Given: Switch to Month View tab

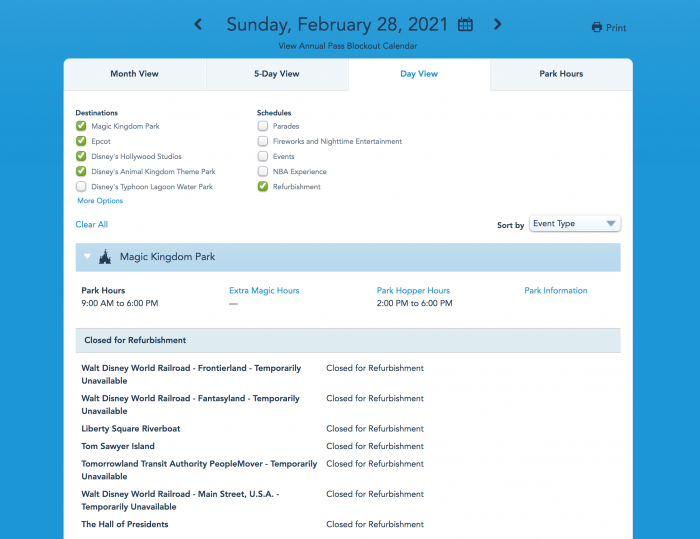Looking at the screenshot, I should click(x=134, y=74).
